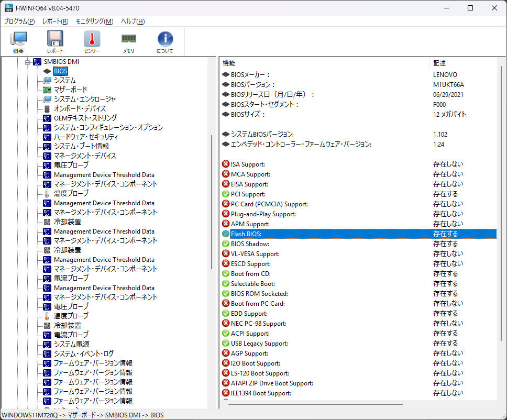The width and height of the screenshot is (507, 420).
Task: Open the プログラム(P) menu
Action: point(19,21)
